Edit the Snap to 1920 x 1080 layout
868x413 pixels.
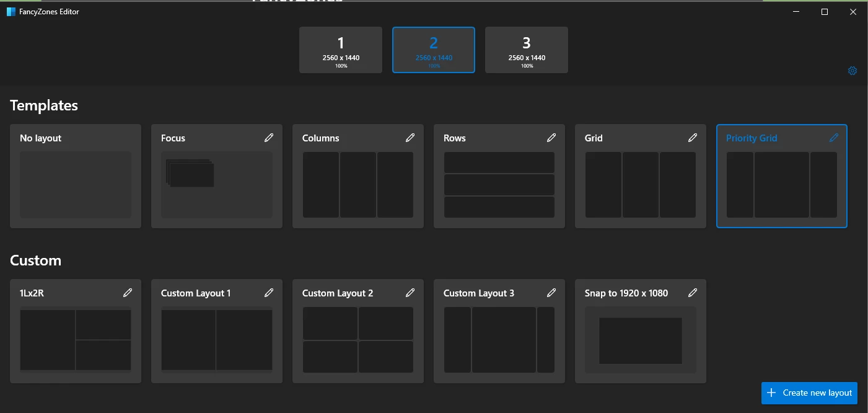693,293
